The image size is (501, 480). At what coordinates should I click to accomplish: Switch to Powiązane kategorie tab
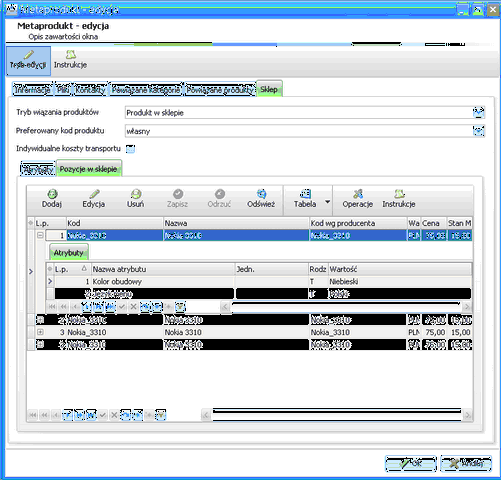coord(146,89)
